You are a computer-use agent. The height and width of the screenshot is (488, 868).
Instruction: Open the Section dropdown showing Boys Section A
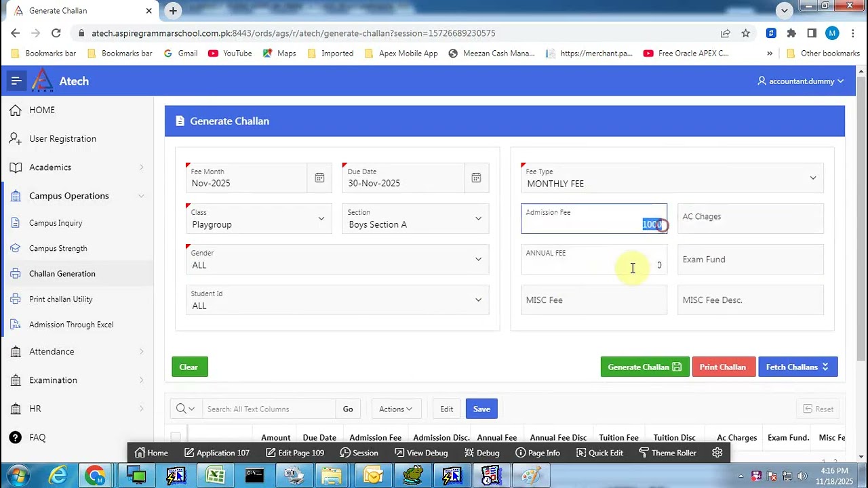[416, 219]
